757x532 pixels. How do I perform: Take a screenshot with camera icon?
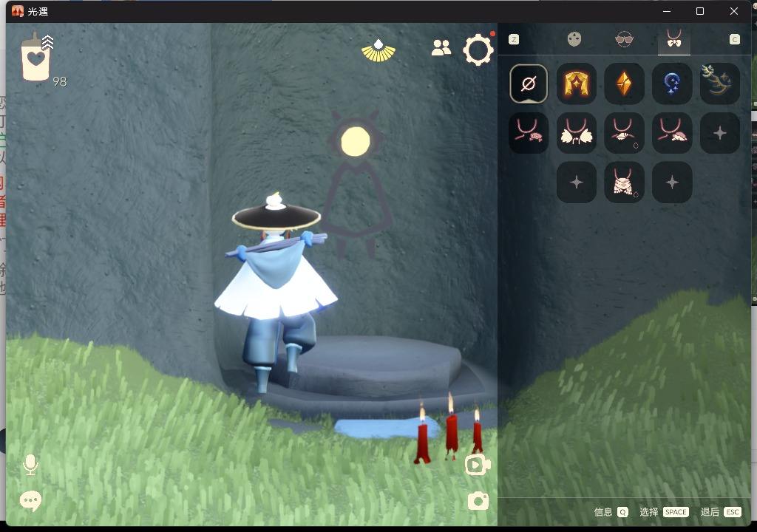point(478,502)
